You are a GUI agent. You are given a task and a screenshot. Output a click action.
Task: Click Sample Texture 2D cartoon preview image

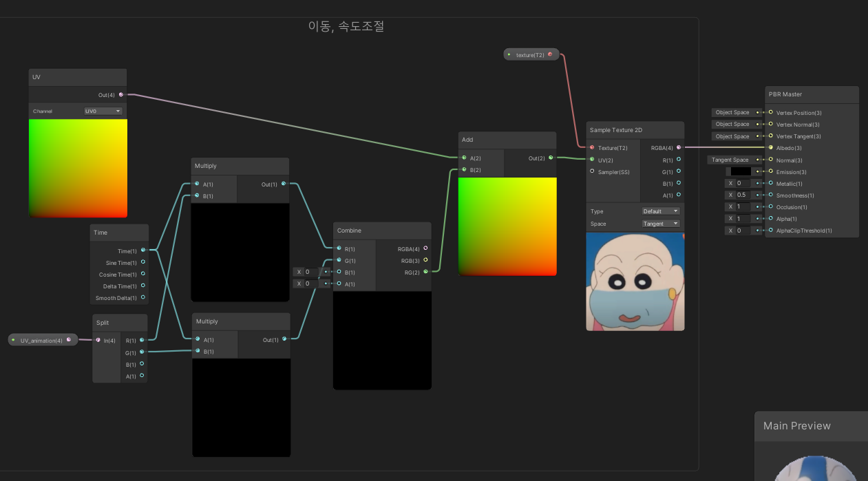pos(635,281)
